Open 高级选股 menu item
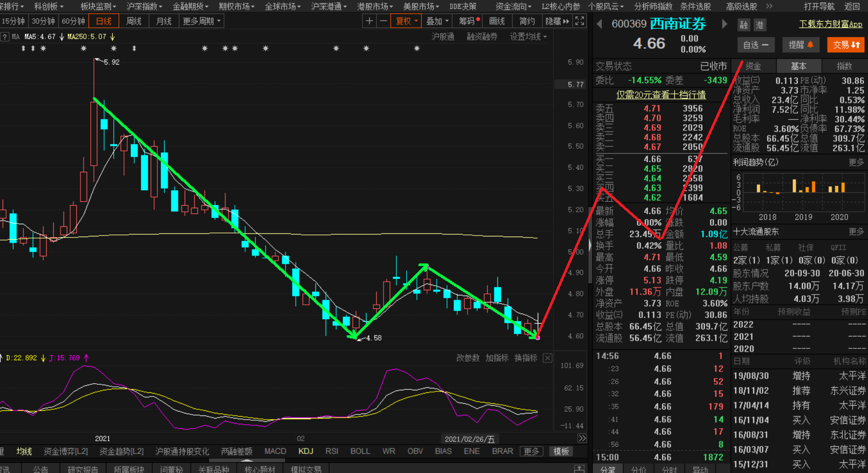Image resolution: width=868 pixels, height=473 pixels. pos(741,6)
